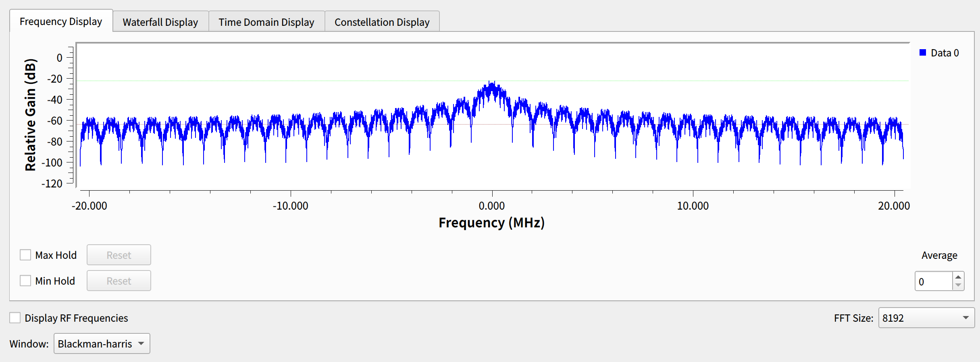Image resolution: width=980 pixels, height=362 pixels.
Task: Check Display RF Frequencies option
Action: tap(15, 318)
